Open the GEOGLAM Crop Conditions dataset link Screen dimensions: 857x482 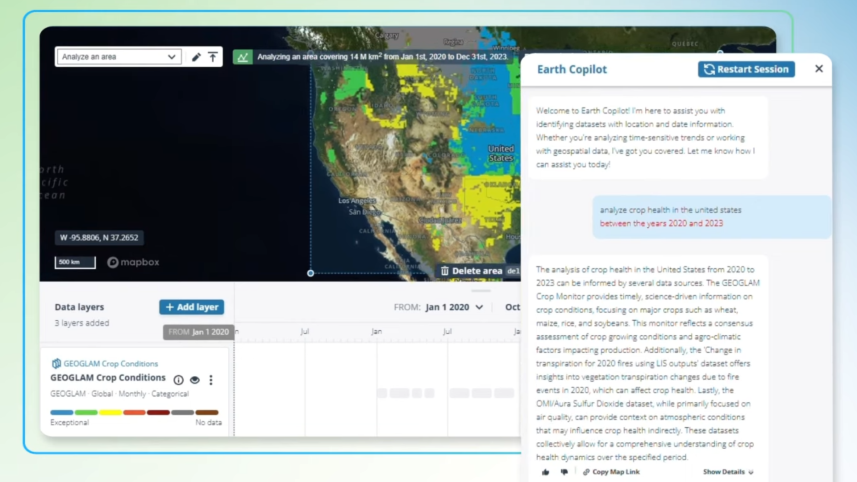(110, 363)
